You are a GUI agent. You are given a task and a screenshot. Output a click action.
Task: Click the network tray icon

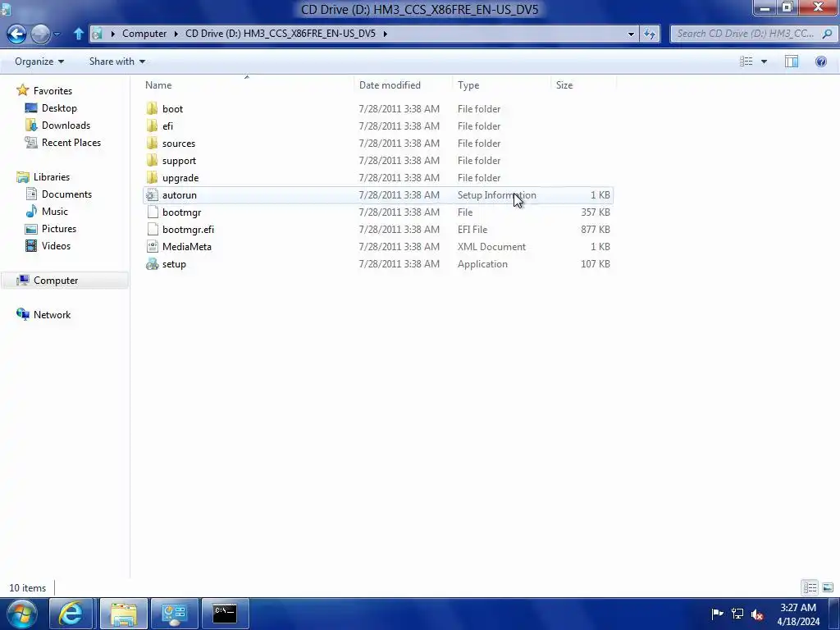click(737, 614)
